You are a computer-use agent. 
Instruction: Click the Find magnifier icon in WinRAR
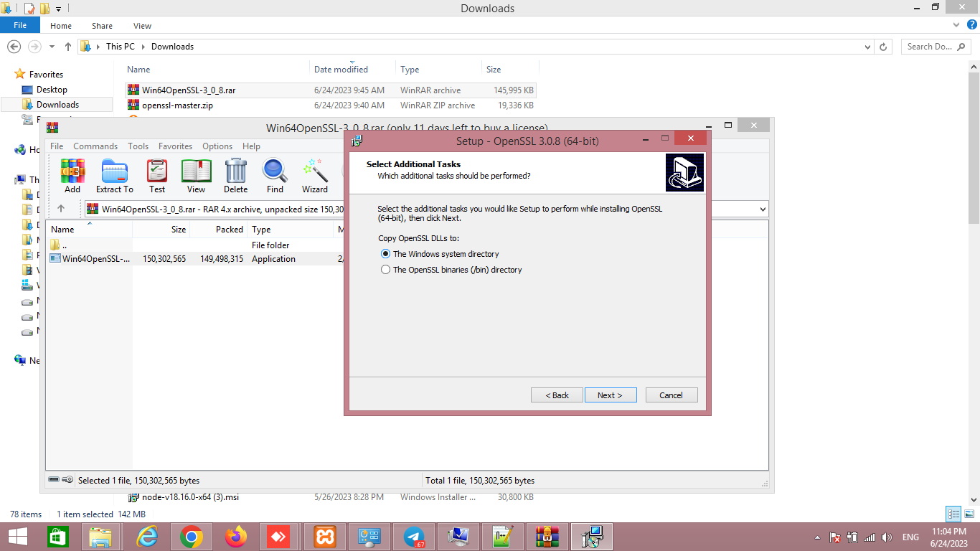(x=275, y=176)
